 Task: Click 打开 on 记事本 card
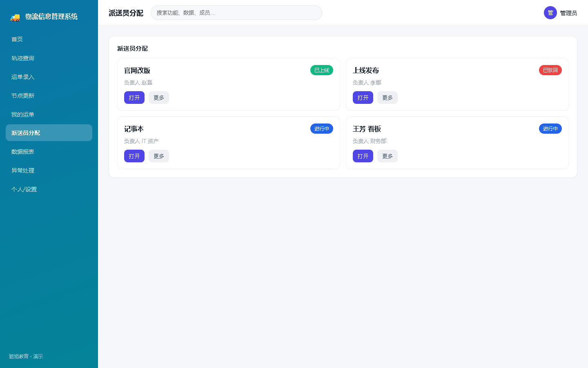point(134,156)
